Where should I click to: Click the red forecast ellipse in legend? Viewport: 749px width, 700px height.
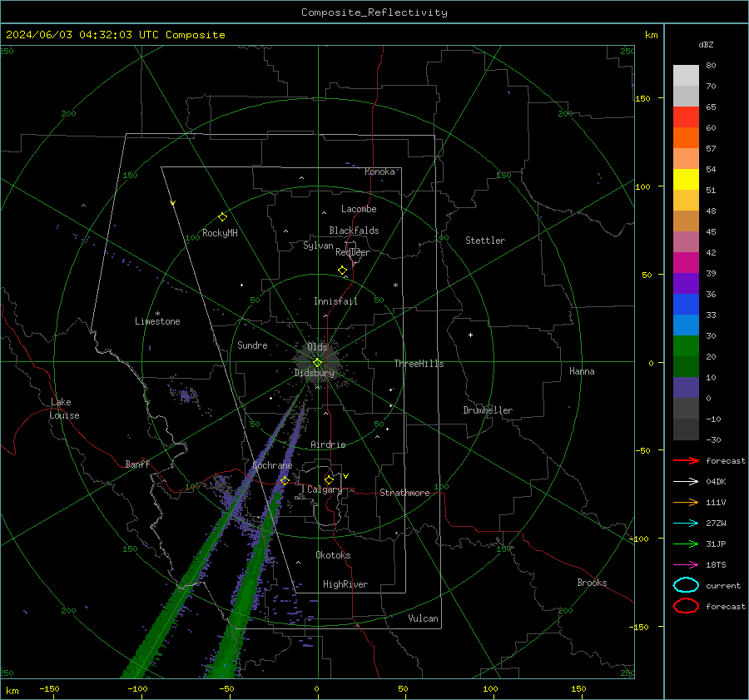tap(686, 606)
